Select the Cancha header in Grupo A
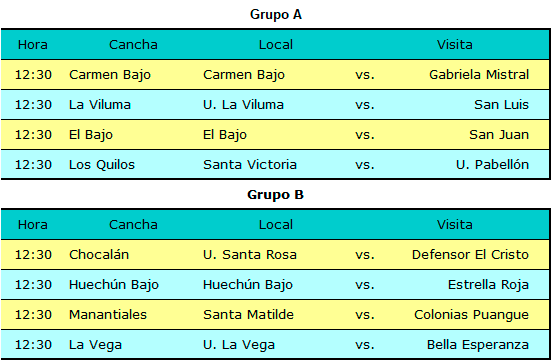The height and width of the screenshot is (360, 551). coord(133,45)
